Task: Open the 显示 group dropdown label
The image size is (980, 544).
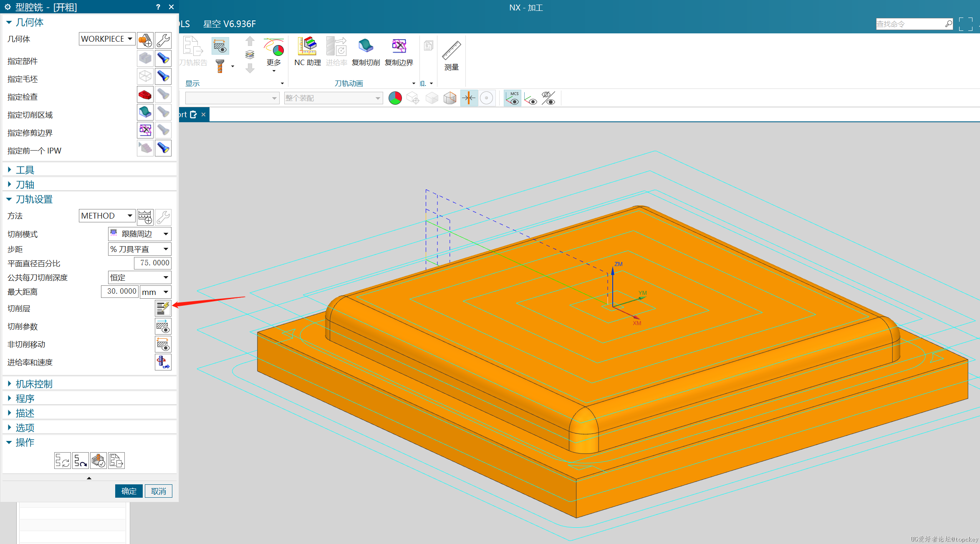Action: (192, 83)
